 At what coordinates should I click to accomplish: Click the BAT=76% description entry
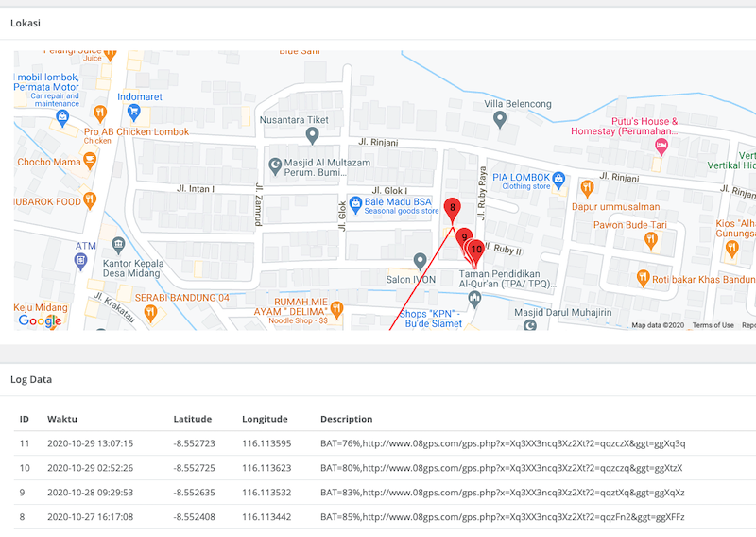(x=503, y=443)
